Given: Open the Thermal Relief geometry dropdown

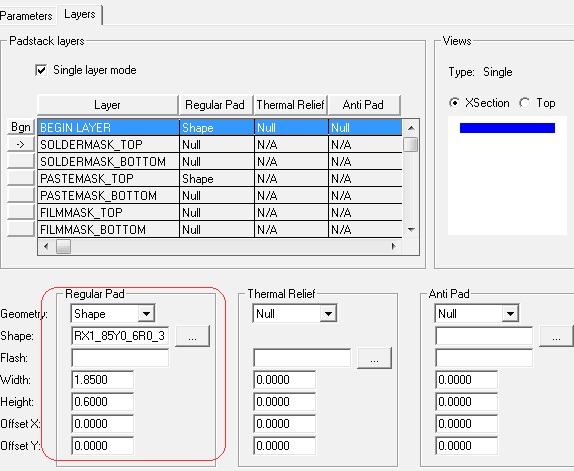Looking at the screenshot, I should (328, 314).
